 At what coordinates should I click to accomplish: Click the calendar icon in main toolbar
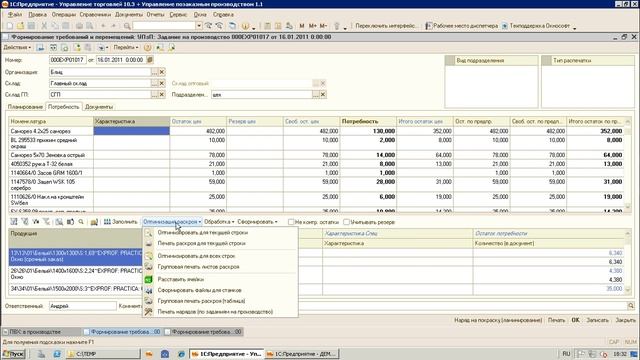coord(278,26)
